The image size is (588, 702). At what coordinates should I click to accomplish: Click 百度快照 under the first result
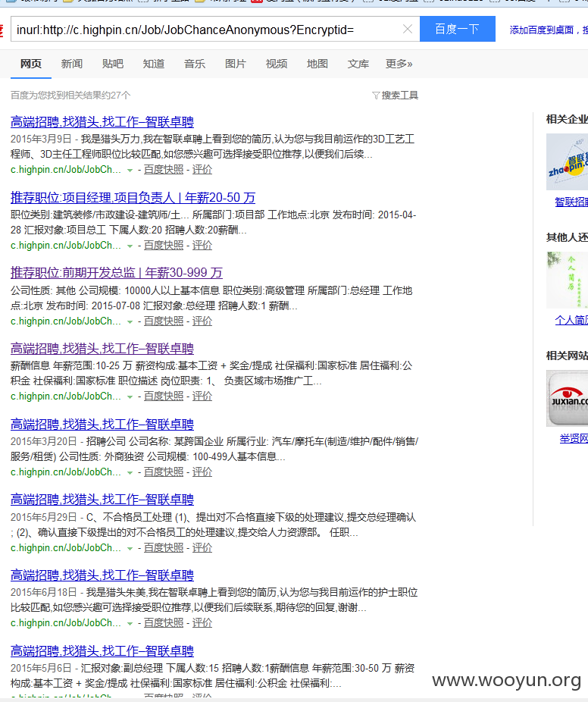click(164, 170)
